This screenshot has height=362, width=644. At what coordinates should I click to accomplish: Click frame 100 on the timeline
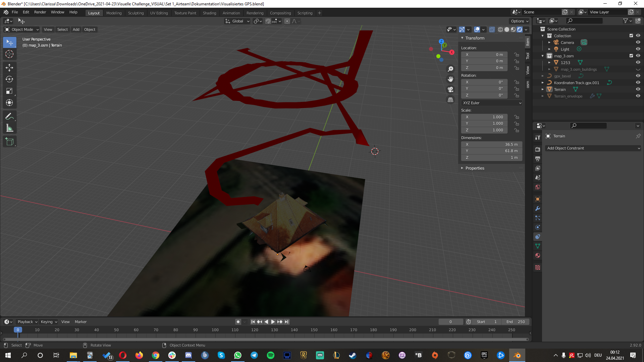click(x=215, y=330)
